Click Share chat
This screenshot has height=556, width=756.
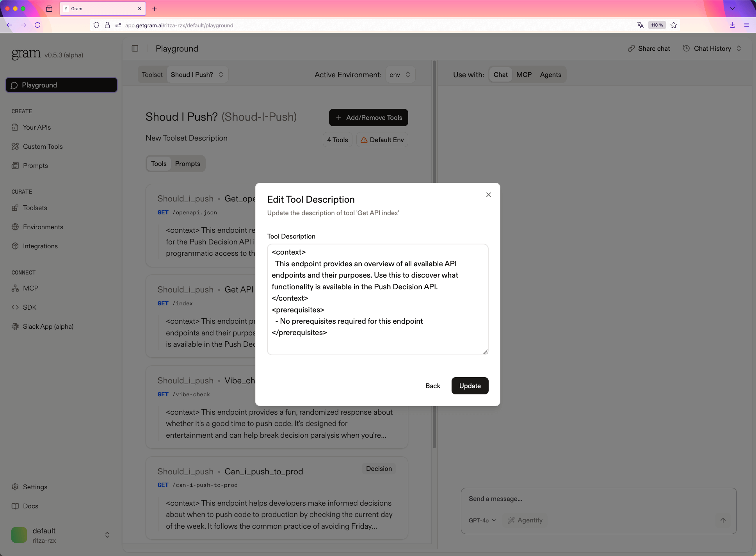pos(654,48)
